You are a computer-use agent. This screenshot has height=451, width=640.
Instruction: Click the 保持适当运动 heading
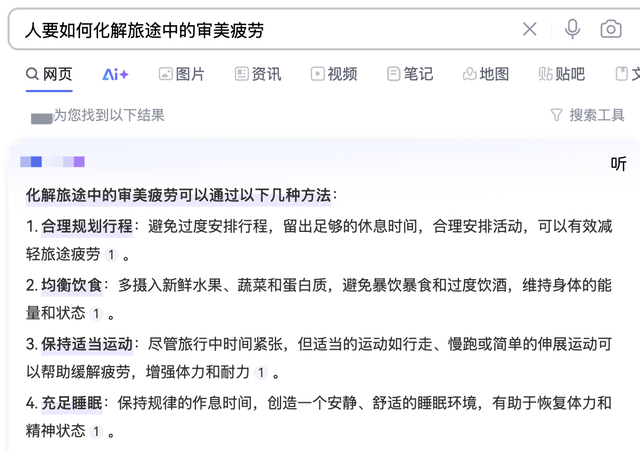pos(87,344)
